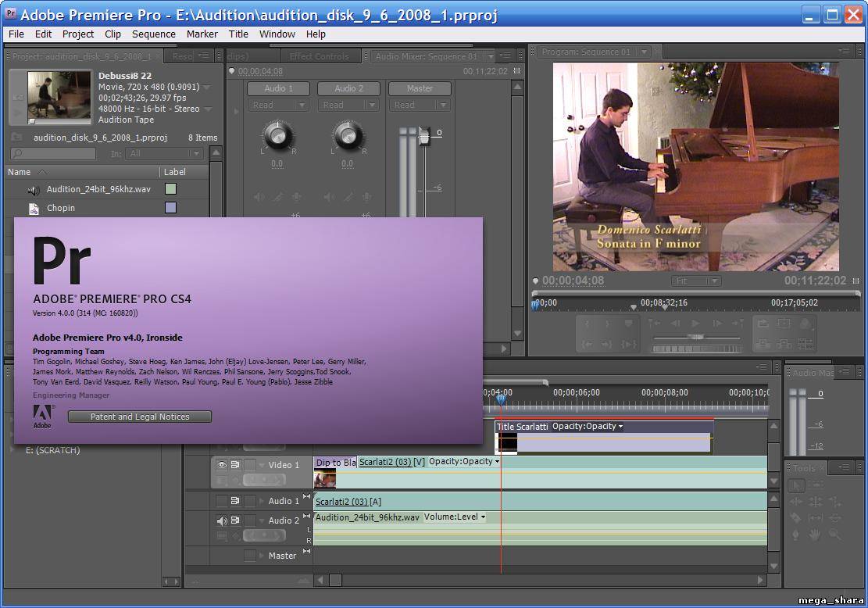Play the sequence in Program monitor
This screenshot has width=868, height=608.
click(696, 324)
